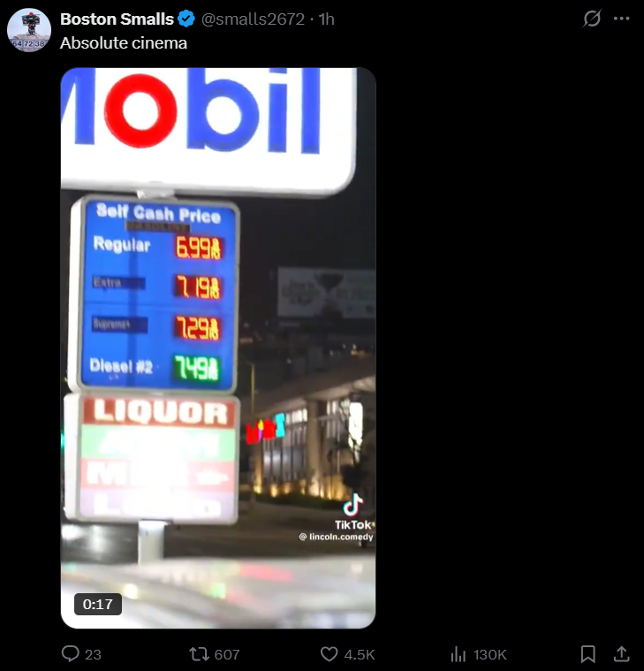
Task: Bookmark this post
Action: pos(588,654)
